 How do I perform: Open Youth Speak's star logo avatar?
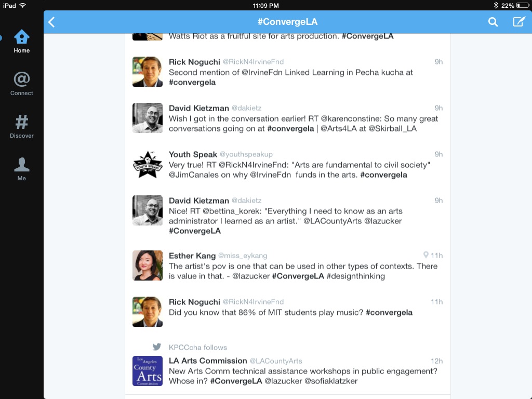click(x=147, y=164)
